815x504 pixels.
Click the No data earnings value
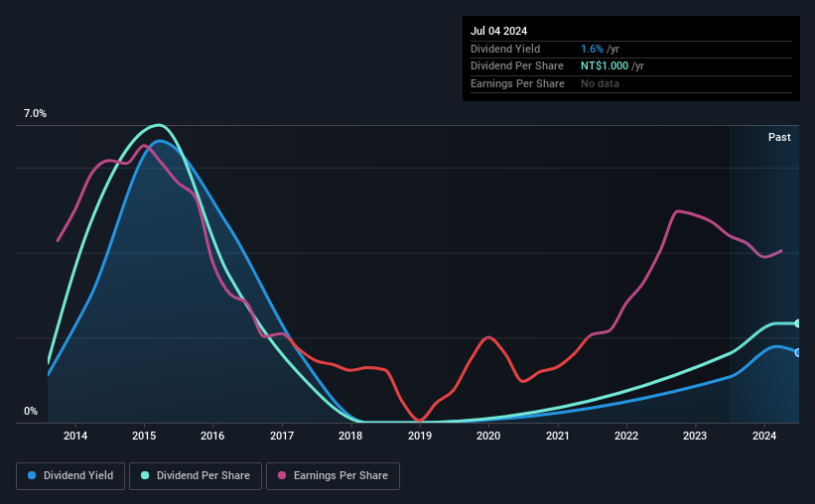tap(600, 83)
